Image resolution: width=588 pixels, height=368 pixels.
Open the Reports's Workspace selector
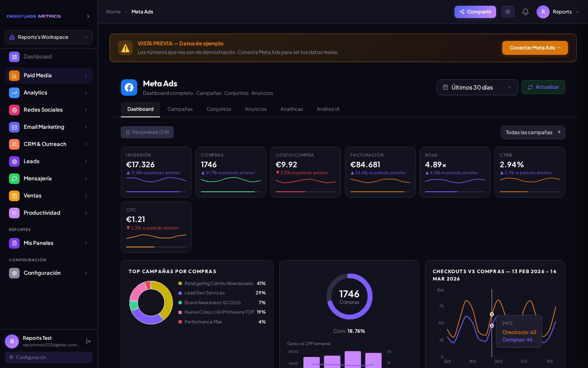[x=49, y=37]
